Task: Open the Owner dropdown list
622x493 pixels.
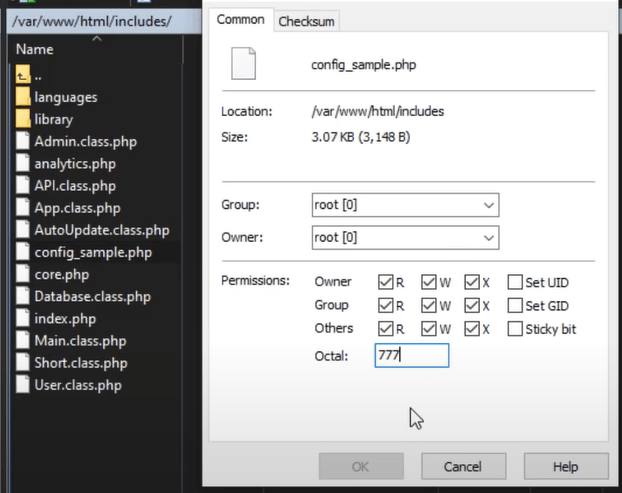Action: click(489, 238)
